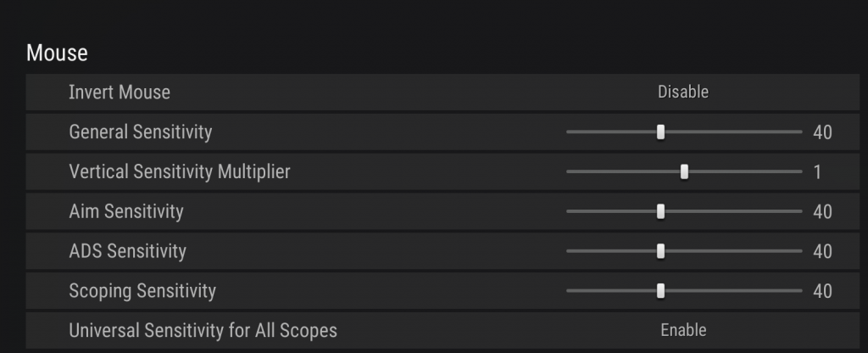Image resolution: width=868 pixels, height=353 pixels.
Task: Click the Invert Mouse setting label
Action: (120, 92)
